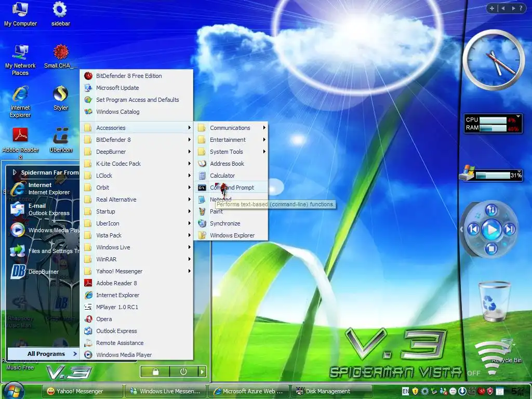The width and height of the screenshot is (532, 399).
Task: Open My Network Places desktop icon
Action: click(x=20, y=60)
